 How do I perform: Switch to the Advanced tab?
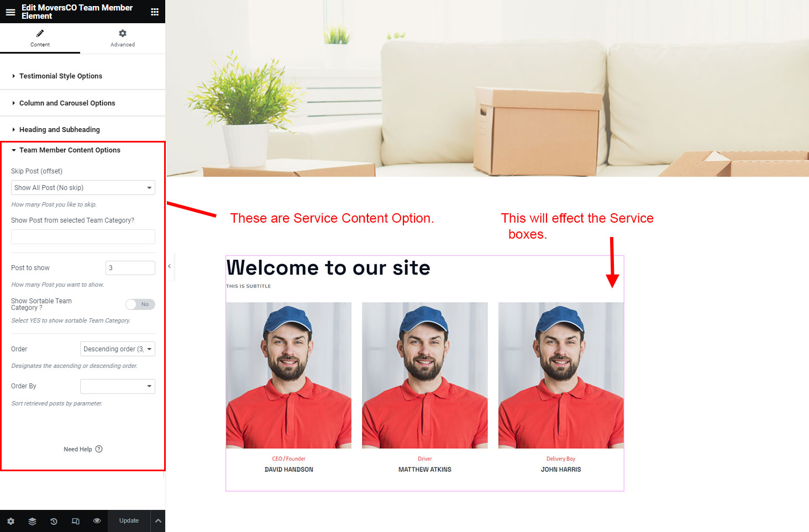point(123,38)
